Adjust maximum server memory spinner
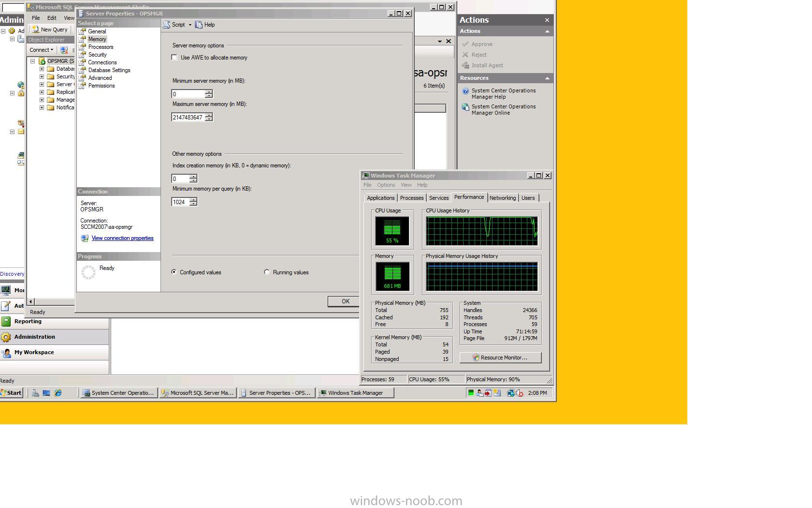This screenshot has height=508, width=812. click(x=209, y=117)
